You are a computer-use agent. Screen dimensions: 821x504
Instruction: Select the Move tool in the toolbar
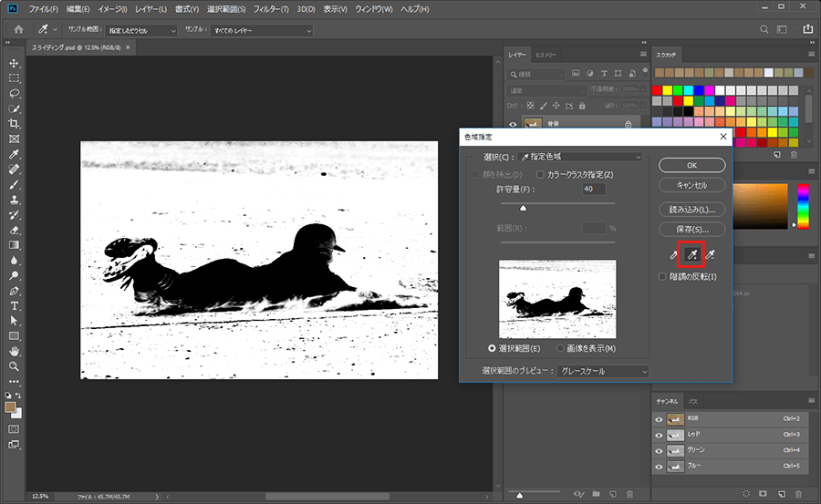[x=14, y=63]
